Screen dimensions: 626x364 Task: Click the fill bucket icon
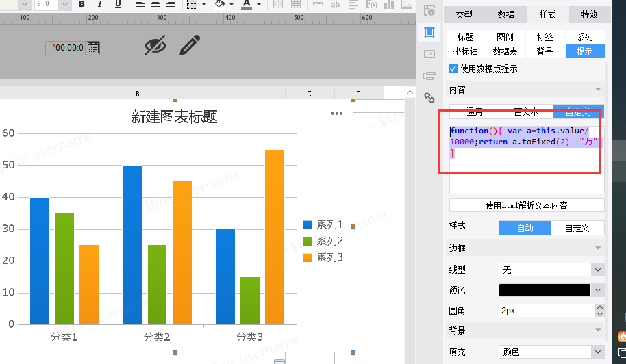pyautogui.click(x=220, y=4)
